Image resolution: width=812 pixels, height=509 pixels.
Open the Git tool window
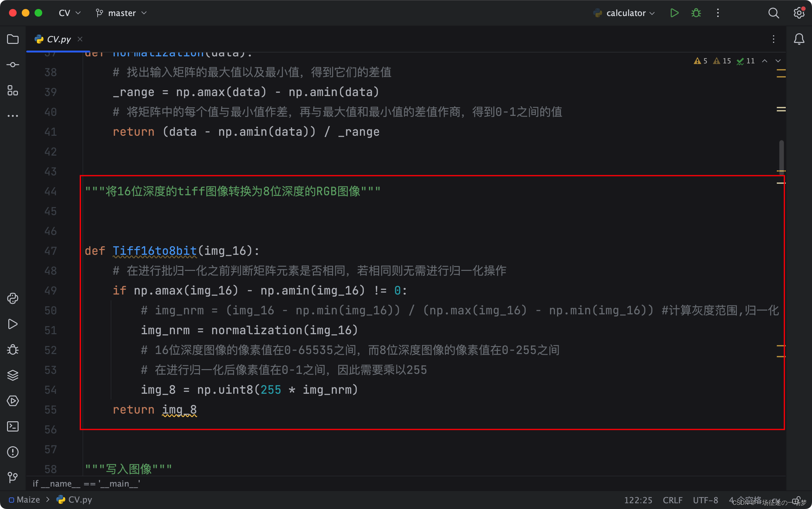pos(13,477)
